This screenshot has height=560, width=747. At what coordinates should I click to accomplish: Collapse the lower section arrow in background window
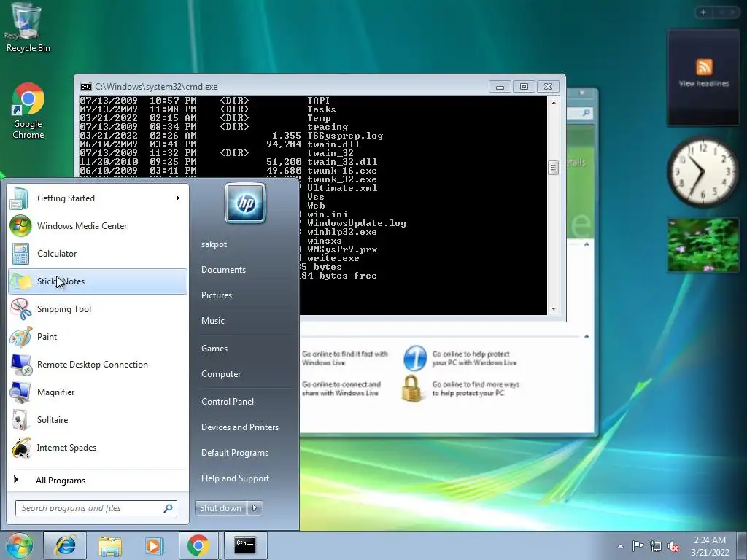(x=587, y=336)
